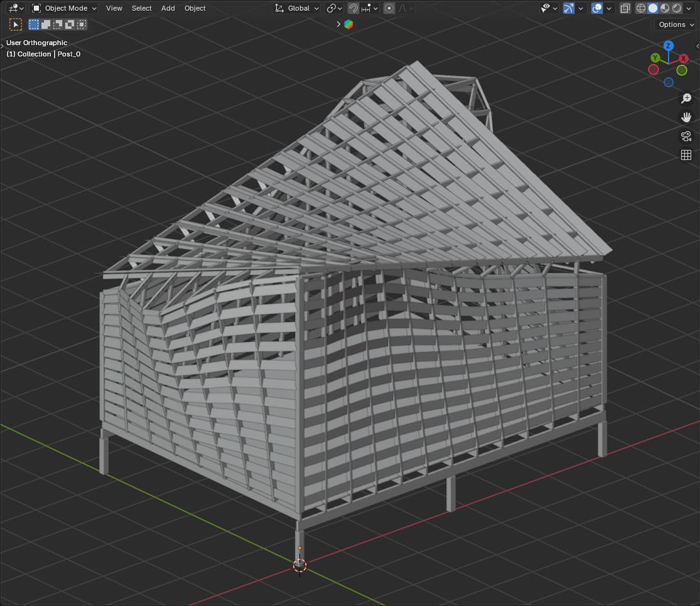Screen dimensions: 700x606
Task: Select rendered viewport shading mode
Action: tap(677, 8)
